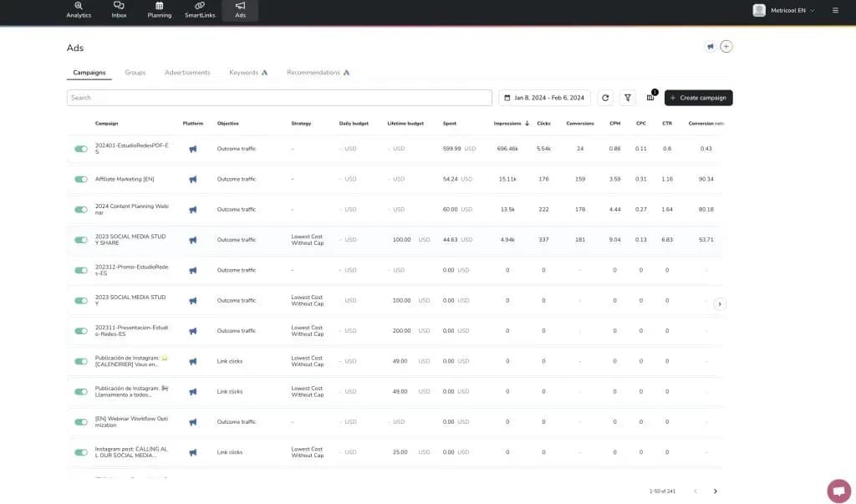Switch to the Groups tab
Viewport: 856px width, 504px height.
click(x=135, y=73)
